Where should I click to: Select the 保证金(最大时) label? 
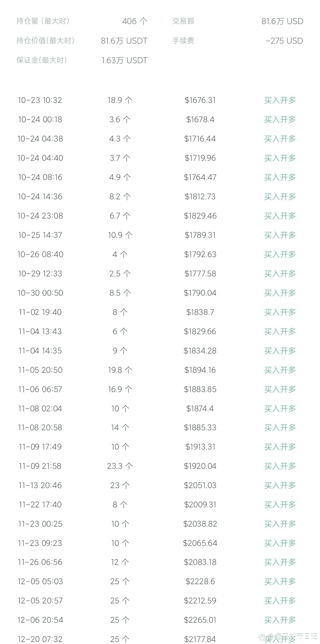(42, 60)
